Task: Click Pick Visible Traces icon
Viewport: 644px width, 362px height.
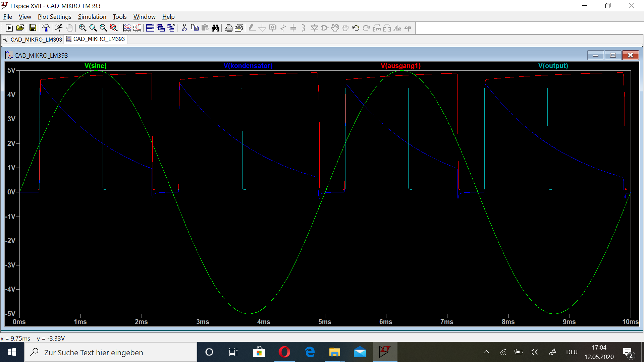Action: (x=137, y=28)
